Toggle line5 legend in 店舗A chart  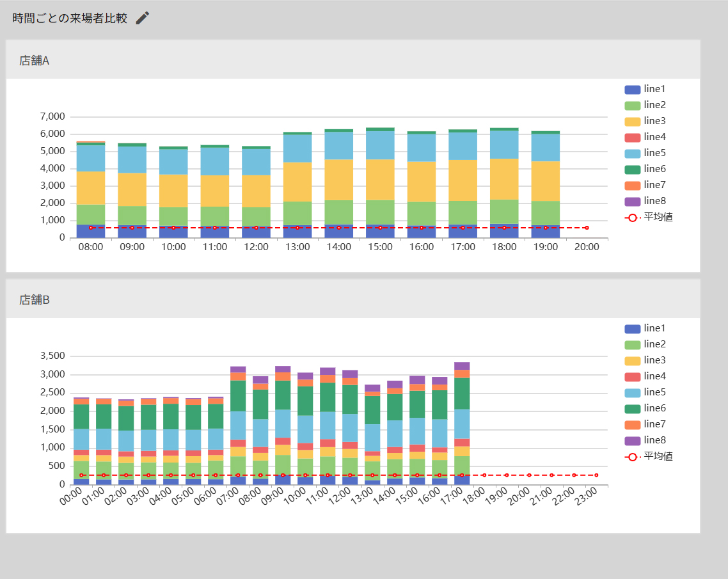pos(645,153)
